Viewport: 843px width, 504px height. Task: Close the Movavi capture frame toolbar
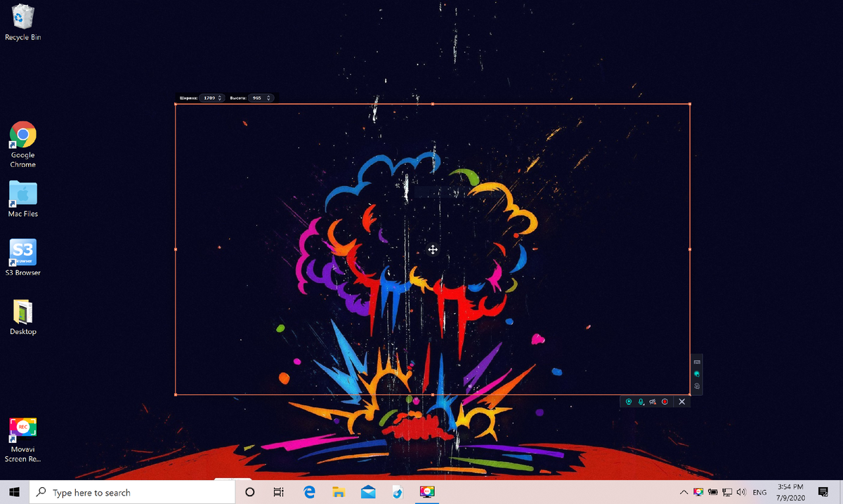681,402
